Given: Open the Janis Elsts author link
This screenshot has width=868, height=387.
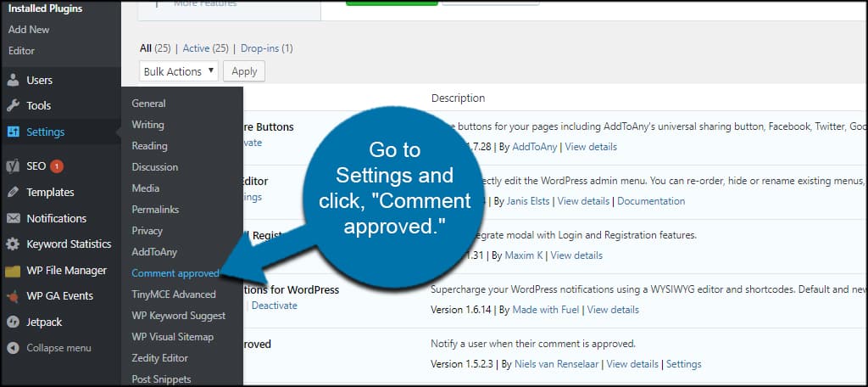Looking at the screenshot, I should 527,200.
